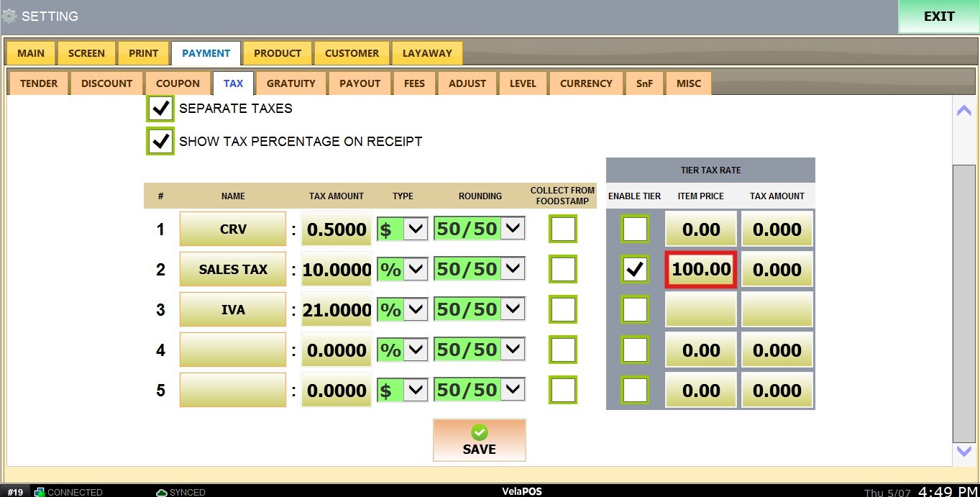Go to the TENDER sub-tab
The height and width of the screenshot is (497, 980).
point(39,83)
